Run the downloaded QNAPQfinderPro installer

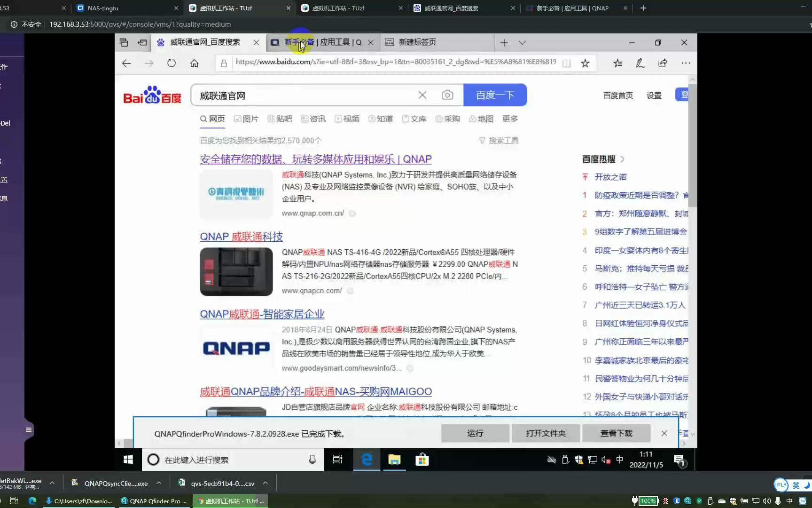(x=475, y=433)
